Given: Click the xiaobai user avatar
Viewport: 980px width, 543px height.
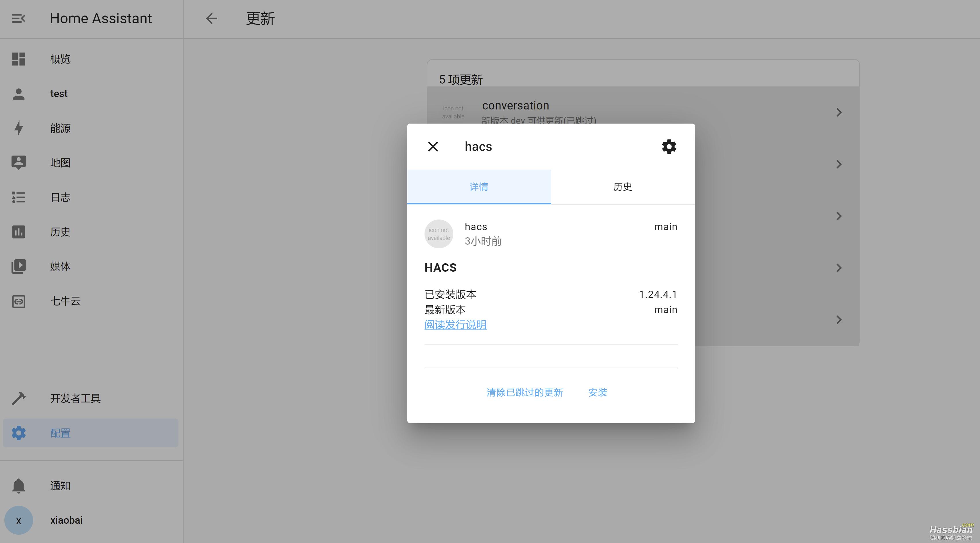Looking at the screenshot, I should (x=18, y=520).
